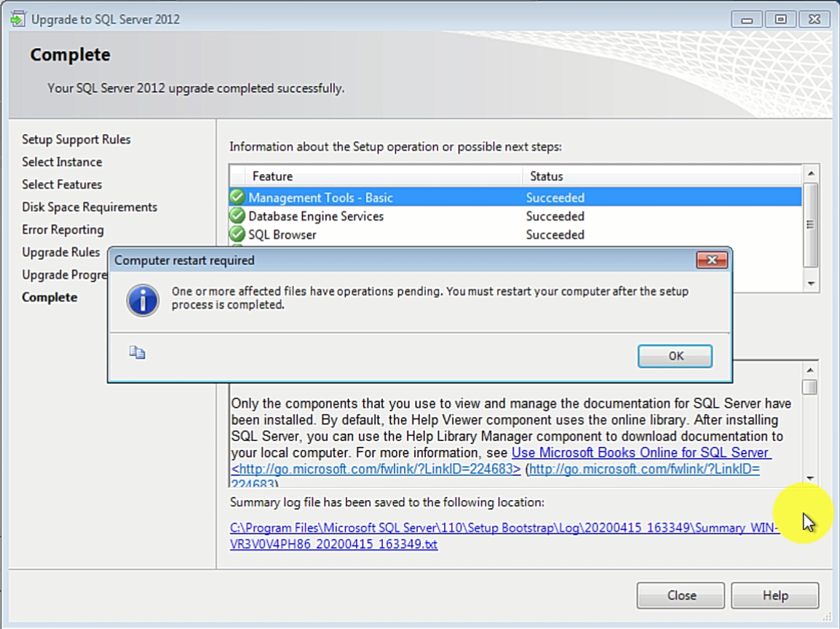Select the Management Tools - Basic row
The image size is (840, 629).
click(515, 197)
